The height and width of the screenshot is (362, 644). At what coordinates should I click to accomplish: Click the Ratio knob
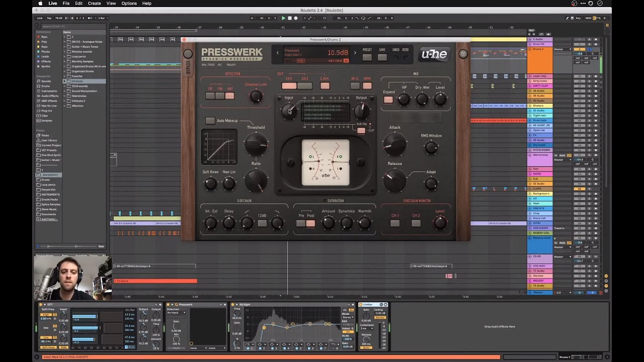pyautogui.click(x=256, y=180)
